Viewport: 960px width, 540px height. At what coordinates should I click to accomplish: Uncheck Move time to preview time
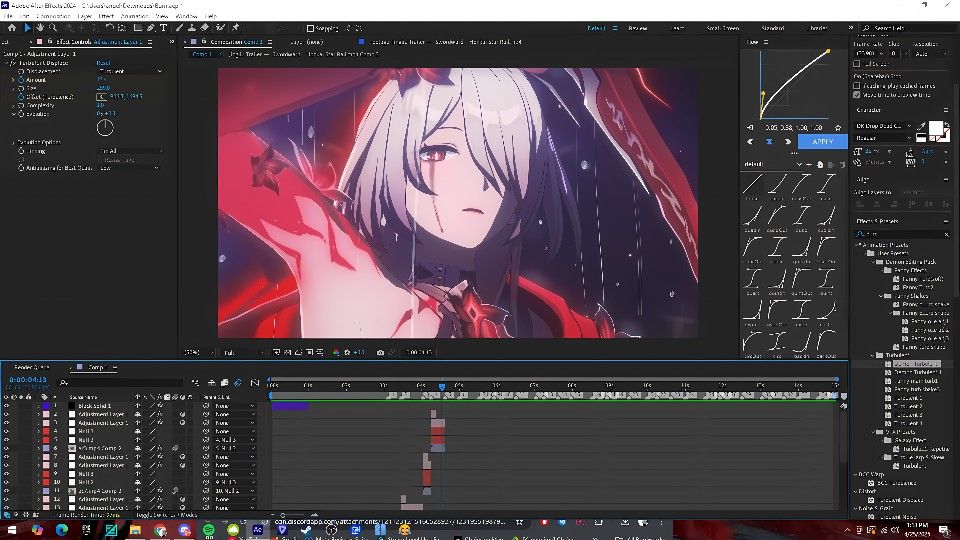point(857,95)
